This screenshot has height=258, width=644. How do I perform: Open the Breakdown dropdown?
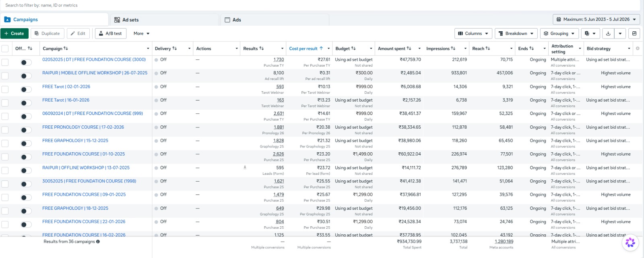516,33
